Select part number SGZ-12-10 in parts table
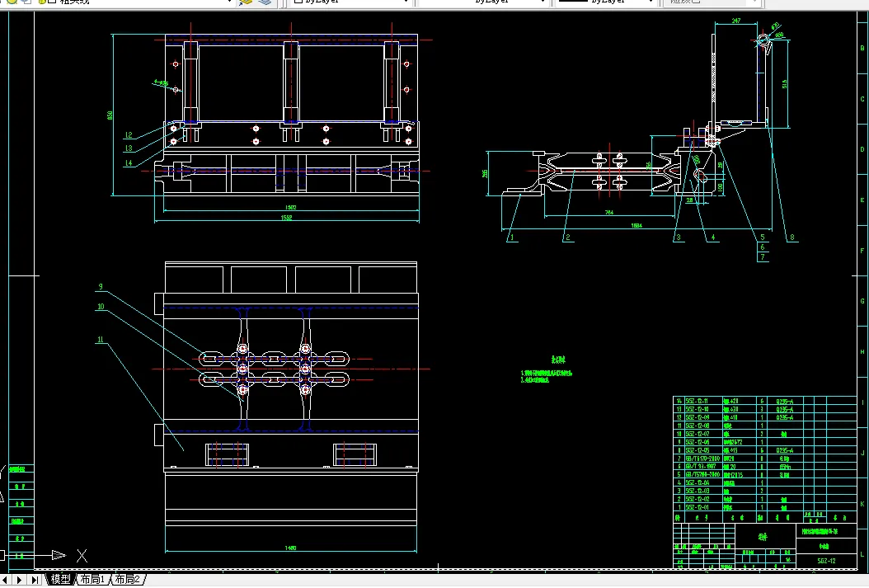The height and width of the screenshot is (588, 869). tap(696, 409)
